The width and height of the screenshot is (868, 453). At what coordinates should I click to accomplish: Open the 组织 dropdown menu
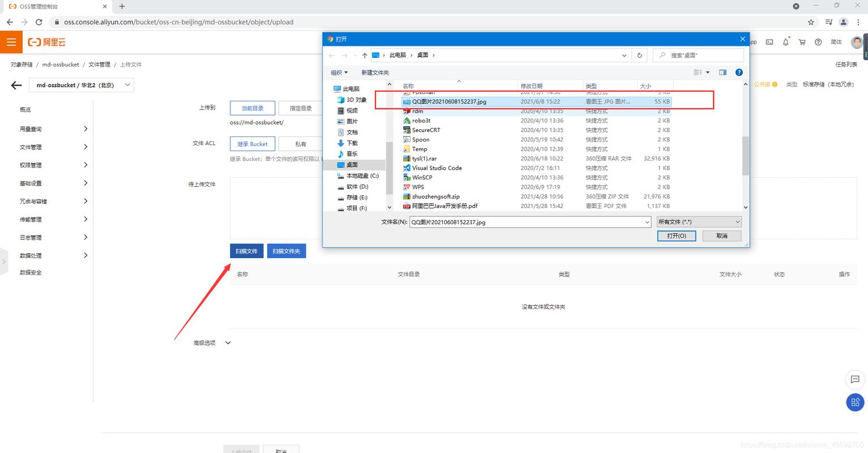(339, 72)
